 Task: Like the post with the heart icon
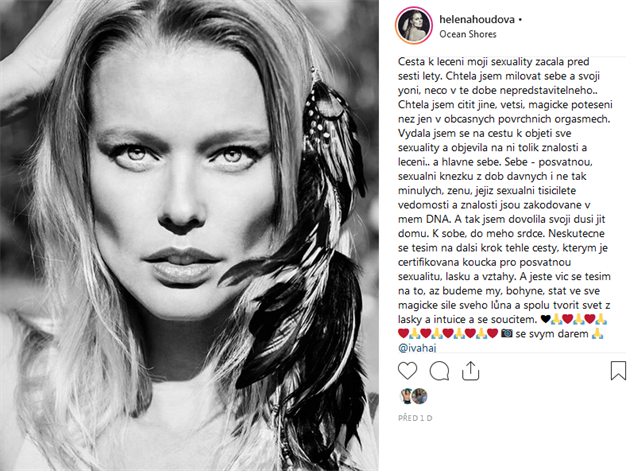(407, 371)
